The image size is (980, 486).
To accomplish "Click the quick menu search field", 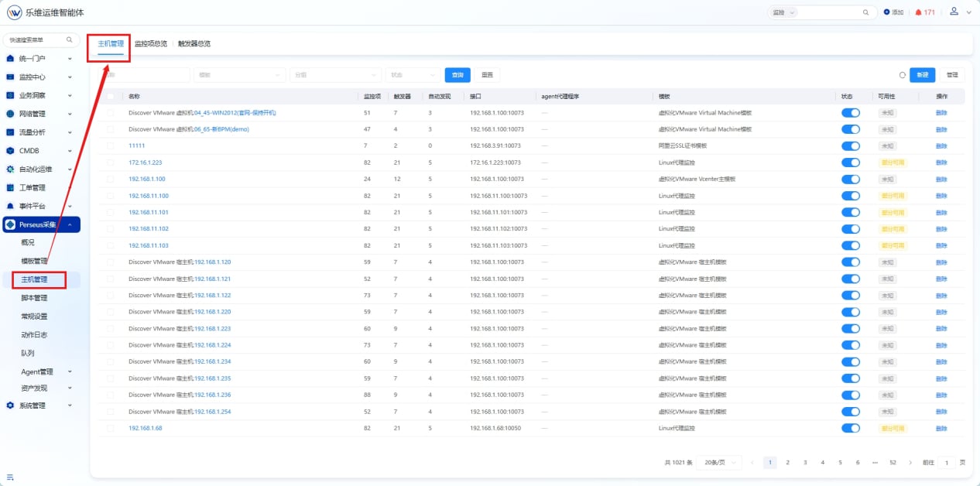I will [x=42, y=39].
